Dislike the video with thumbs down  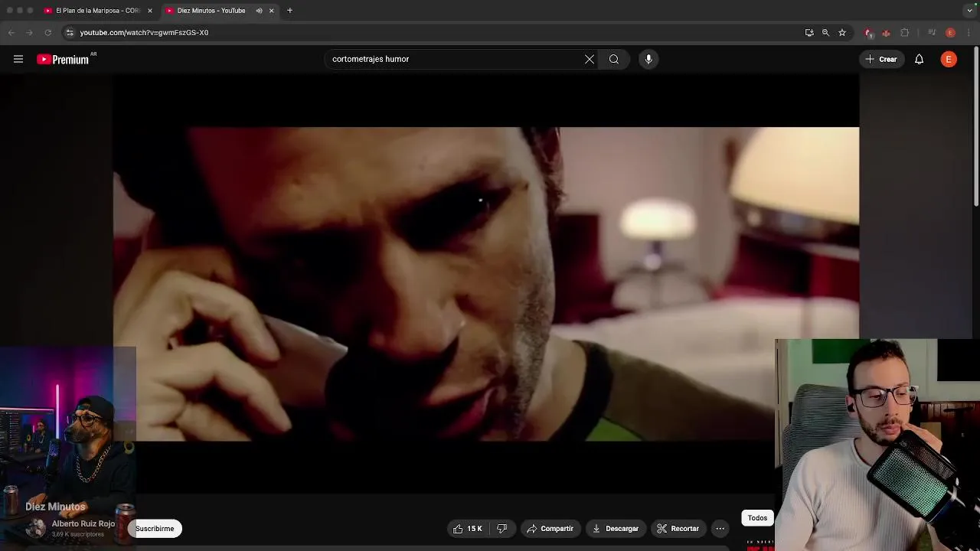pos(502,528)
